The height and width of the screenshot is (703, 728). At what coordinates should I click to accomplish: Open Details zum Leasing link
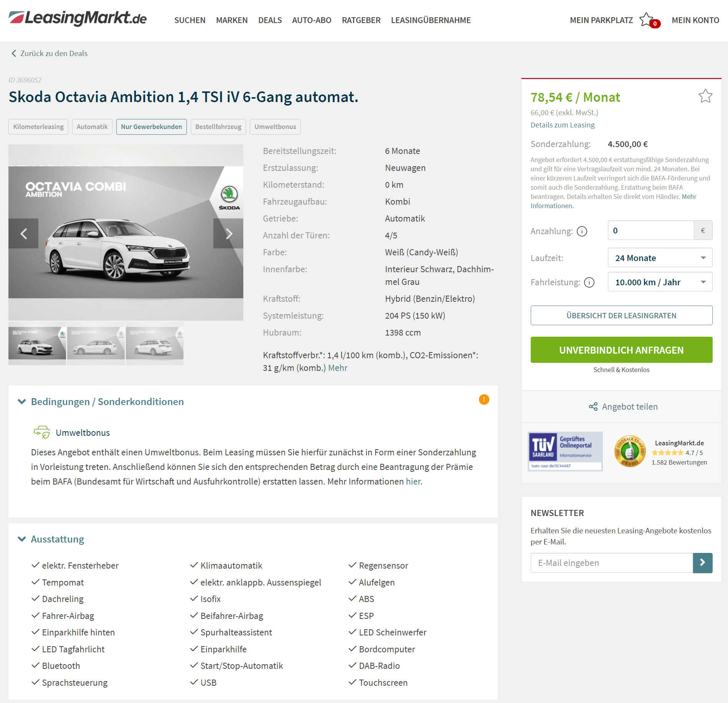pyautogui.click(x=563, y=125)
